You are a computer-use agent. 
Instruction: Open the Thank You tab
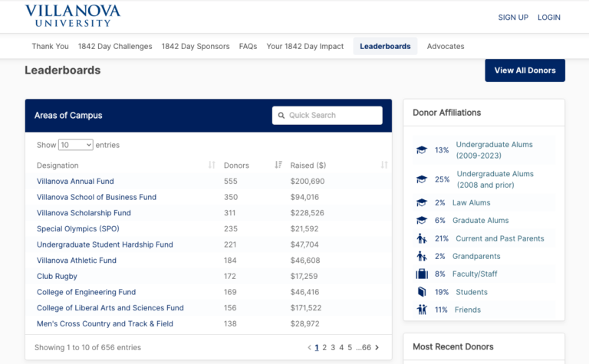coord(50,46)
